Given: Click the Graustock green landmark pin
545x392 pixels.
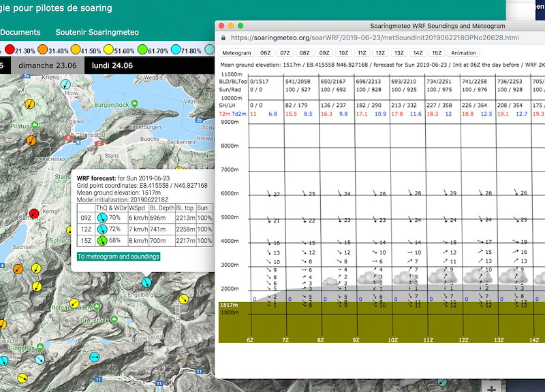Looking at the screenshot, I should 114,319.
